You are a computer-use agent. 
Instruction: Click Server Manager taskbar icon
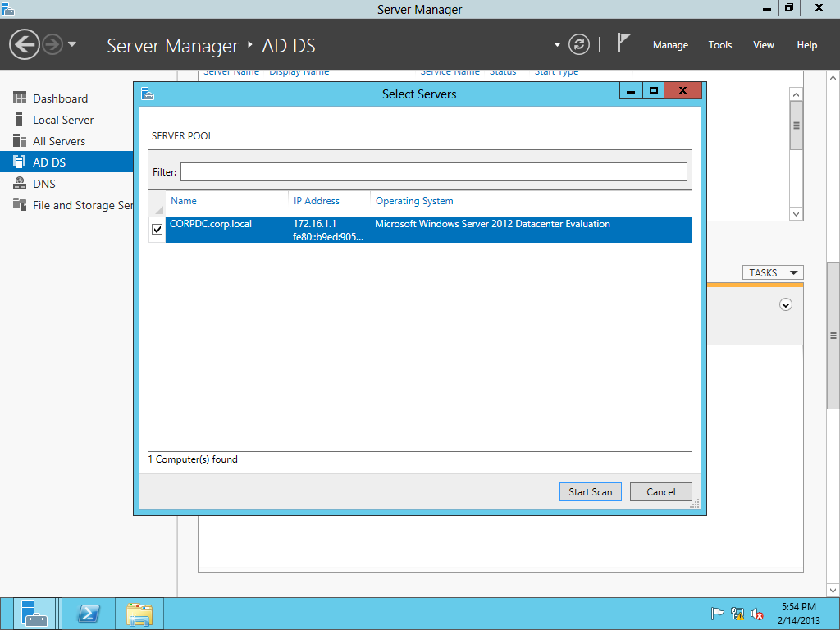point(34,614)
